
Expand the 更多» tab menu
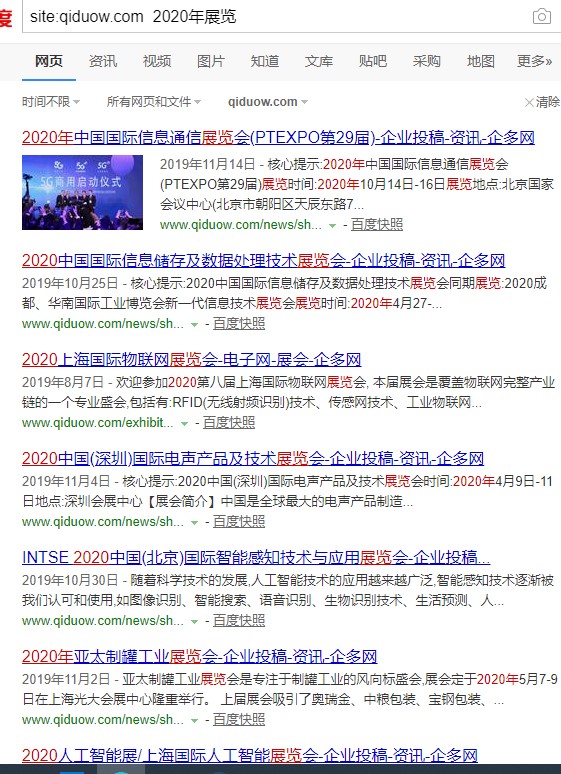point(534,61)
